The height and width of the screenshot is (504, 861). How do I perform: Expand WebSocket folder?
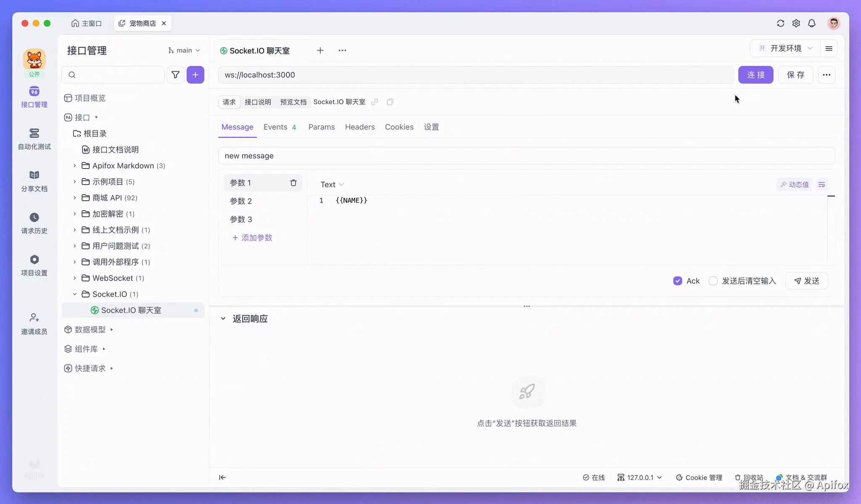[74, 278]
